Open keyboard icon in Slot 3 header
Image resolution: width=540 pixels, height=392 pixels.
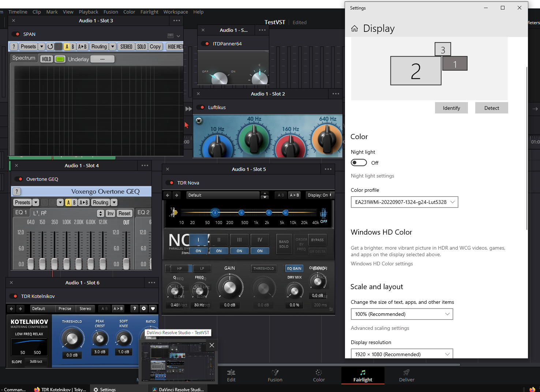click(170, 36)
